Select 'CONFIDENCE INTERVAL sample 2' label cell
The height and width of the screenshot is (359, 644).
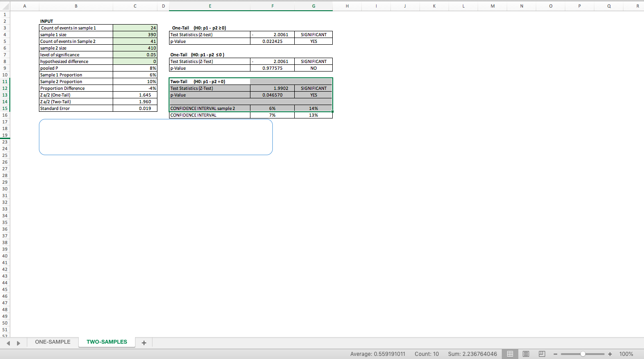210,108
